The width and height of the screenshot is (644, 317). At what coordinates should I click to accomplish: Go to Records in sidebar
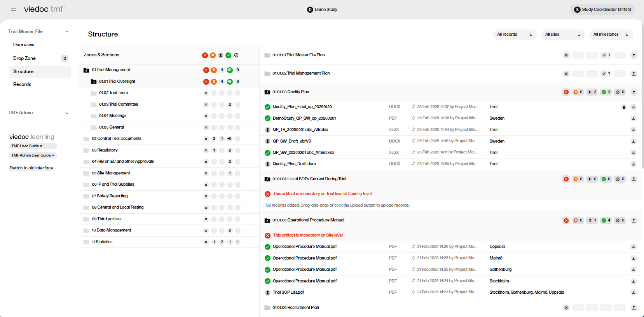tap(22, 84)
